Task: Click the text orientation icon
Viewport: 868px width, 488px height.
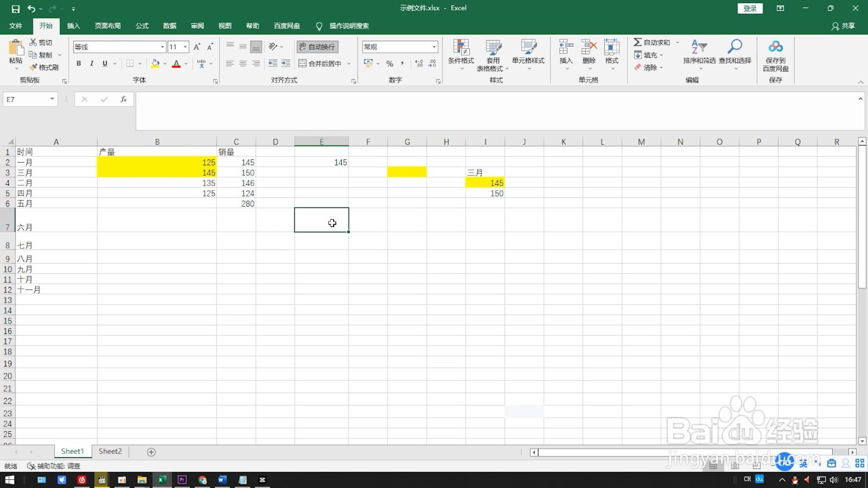Action: (273, 47)
